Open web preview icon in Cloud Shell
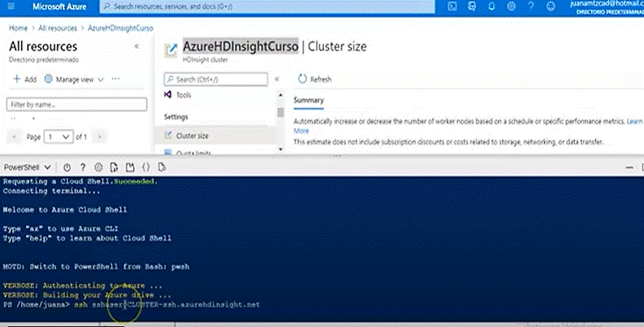The height and width of the screenshot is (327, 644). pyautogui.click(x=162, y=167)
